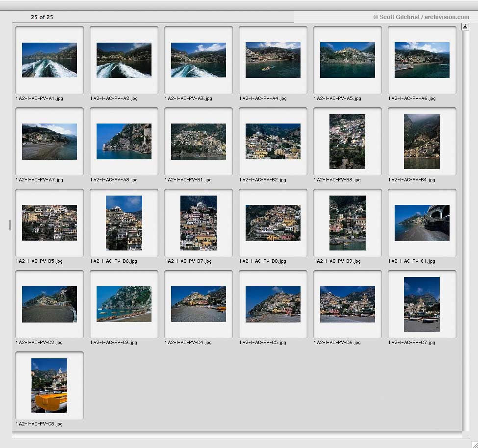Click the '25 of 25' item count
478x448 pixels.
point(42,17)
